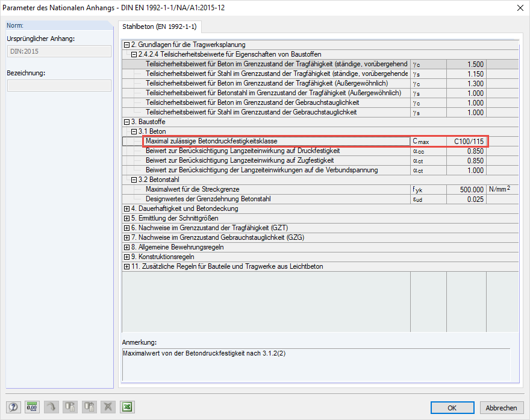Collapse 3.1 Beton subsection
The width and height of the screenshot is (530, 420).
(x=134, y=131)
